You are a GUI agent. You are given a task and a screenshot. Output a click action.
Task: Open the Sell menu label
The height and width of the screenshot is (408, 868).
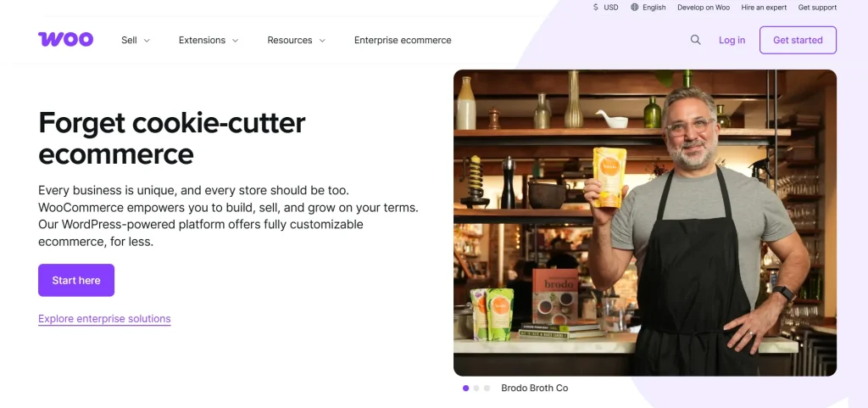(x=129, y=40)
